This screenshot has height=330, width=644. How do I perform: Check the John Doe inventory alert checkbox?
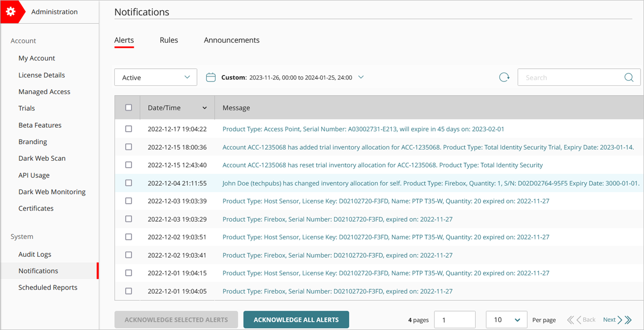128,183
